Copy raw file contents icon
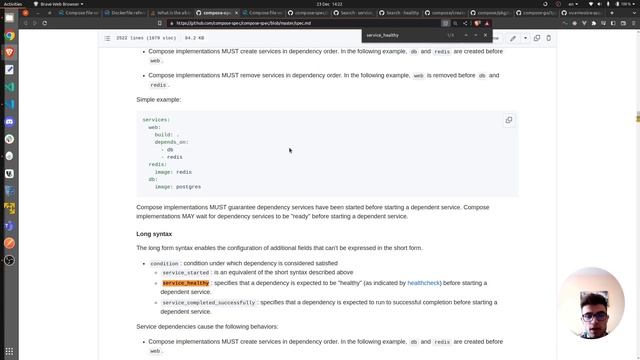640x360 pixels. [x=537, y=38]
